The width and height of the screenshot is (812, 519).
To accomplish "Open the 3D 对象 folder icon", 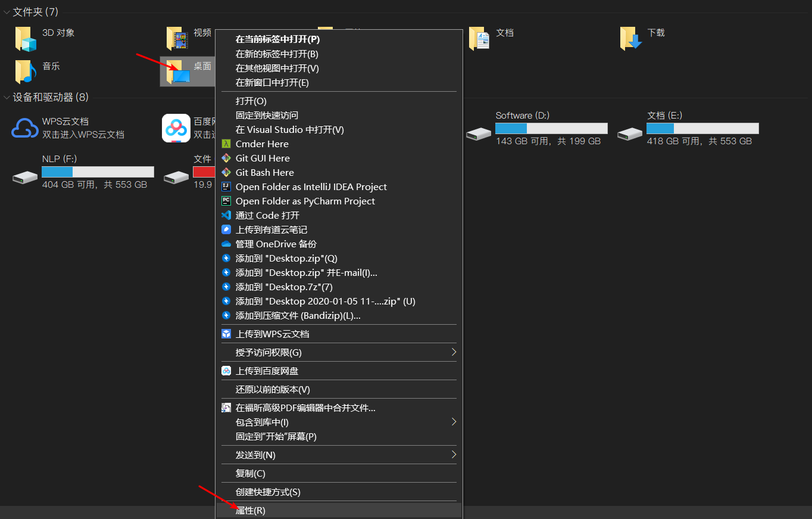I will pyautogui.click(x=26, y=39).
